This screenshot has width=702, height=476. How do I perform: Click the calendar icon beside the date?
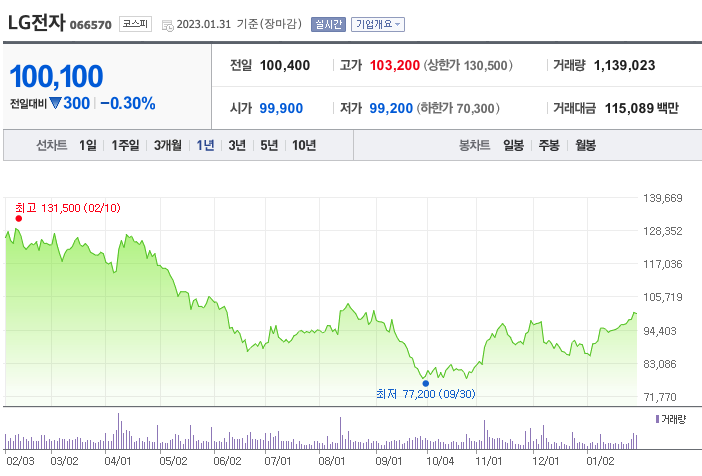click(x=168, y=26)
